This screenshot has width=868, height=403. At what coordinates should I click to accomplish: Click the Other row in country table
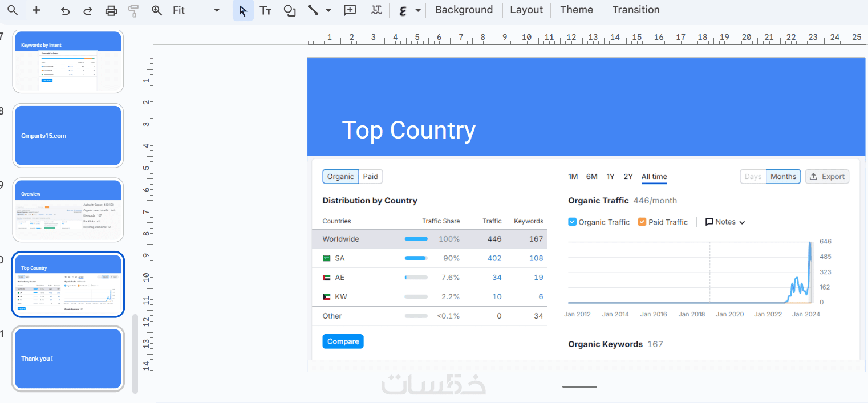coord(429,316)
